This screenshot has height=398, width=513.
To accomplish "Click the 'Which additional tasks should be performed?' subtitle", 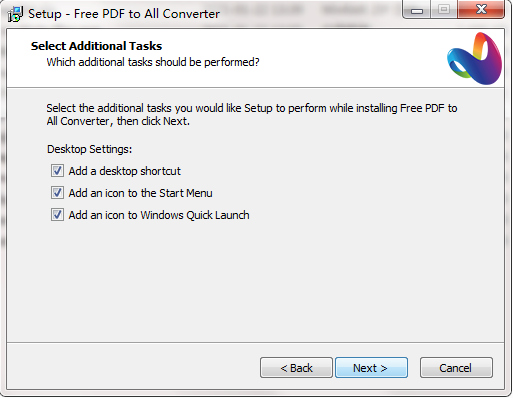I will click(x=153, y=62).
